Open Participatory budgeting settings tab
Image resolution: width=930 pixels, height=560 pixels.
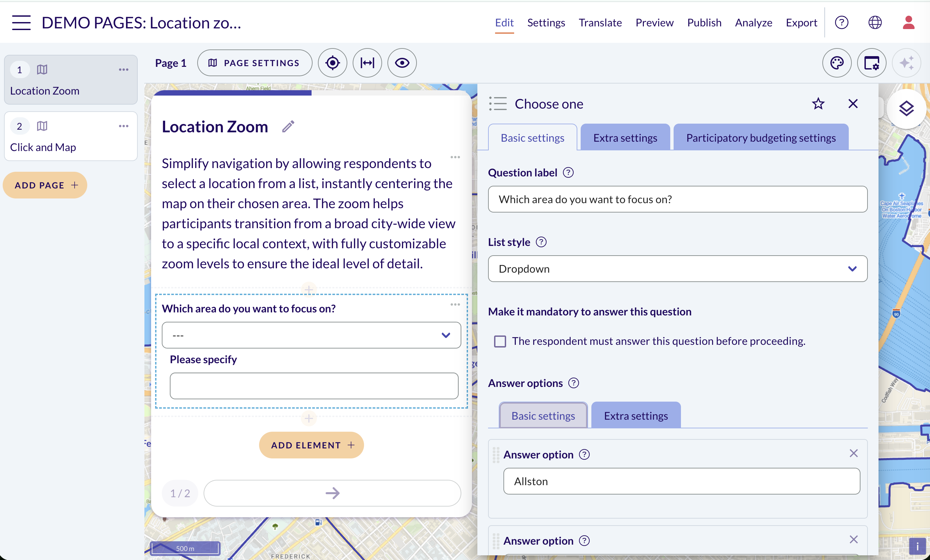point(761,137)
